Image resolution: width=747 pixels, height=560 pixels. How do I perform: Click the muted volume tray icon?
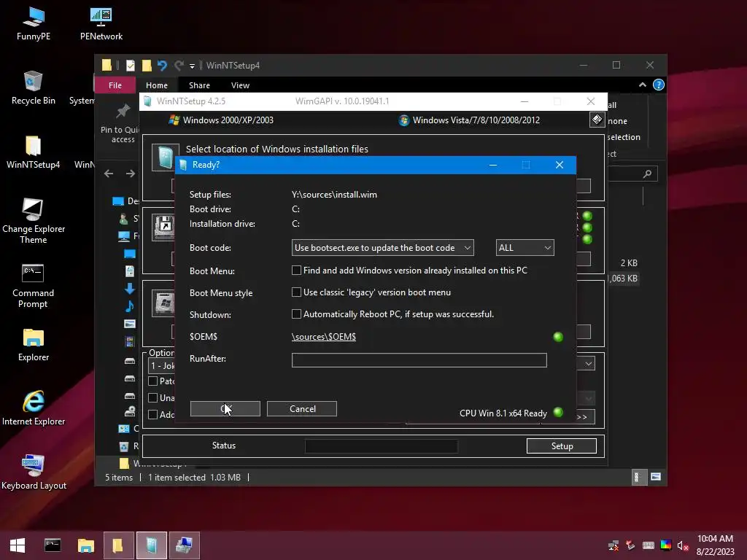[x=683, y=545]
